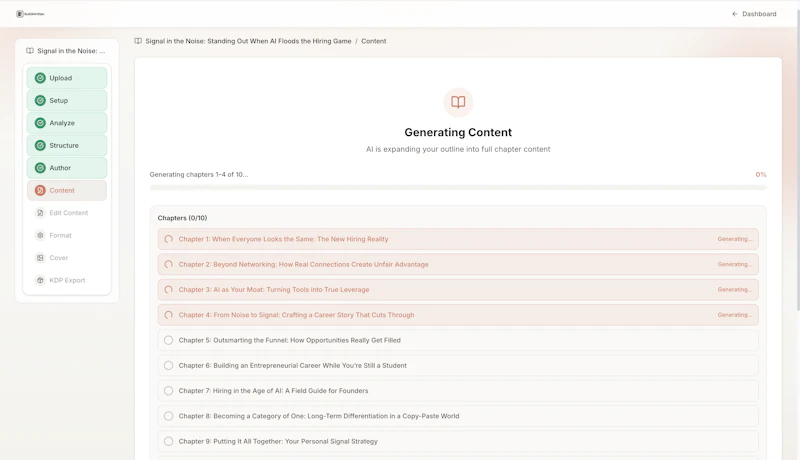
Task: Open the Format step
Action: point(67,235)
